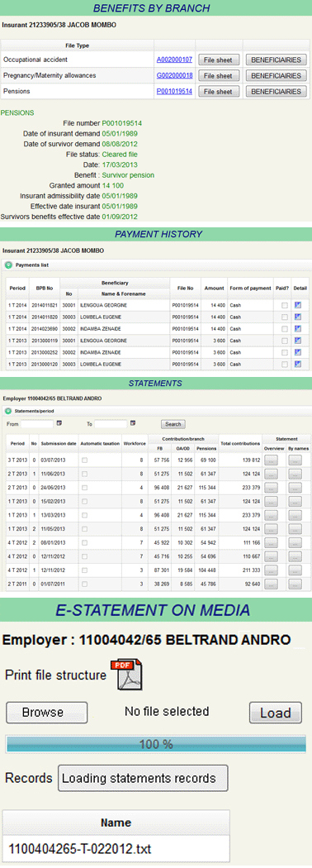Image resolution: width=312 pixels, height=868 pixels.
Task: Open maternity file link G002000018
Action: click(x=174, y=75)
